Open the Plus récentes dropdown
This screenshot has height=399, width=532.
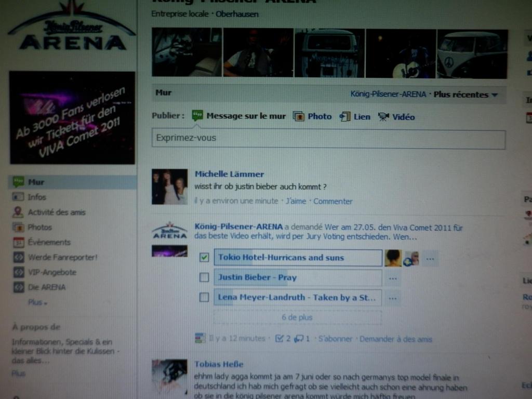coord(465,95)
